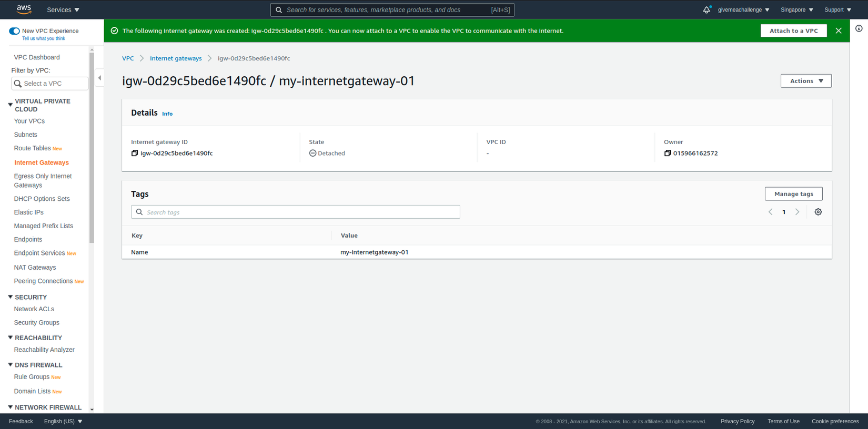Go to Your VPCs
The width and height of the screenshot is (868, 429).
pyautogui.click(x=29, y=121)
